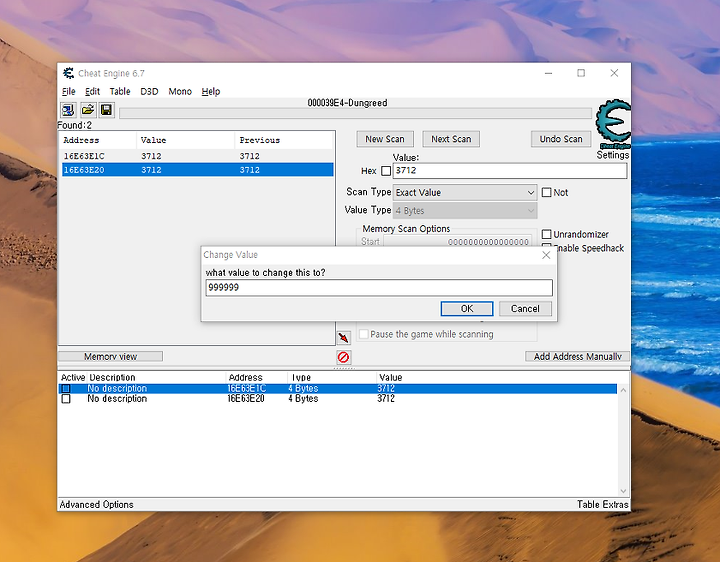Open Settings under the logo
The width and height of the screenshot is (720, 562).
[x=613, y=155]
